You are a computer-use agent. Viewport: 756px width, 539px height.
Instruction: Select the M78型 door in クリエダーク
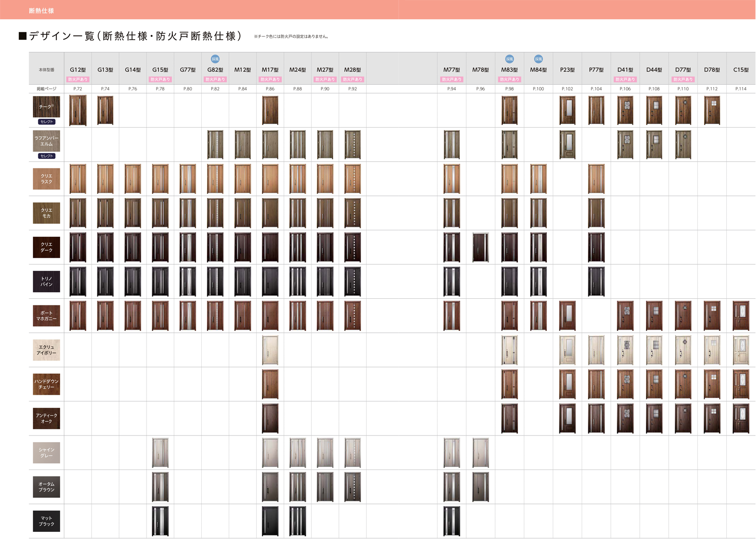point(481,247)
